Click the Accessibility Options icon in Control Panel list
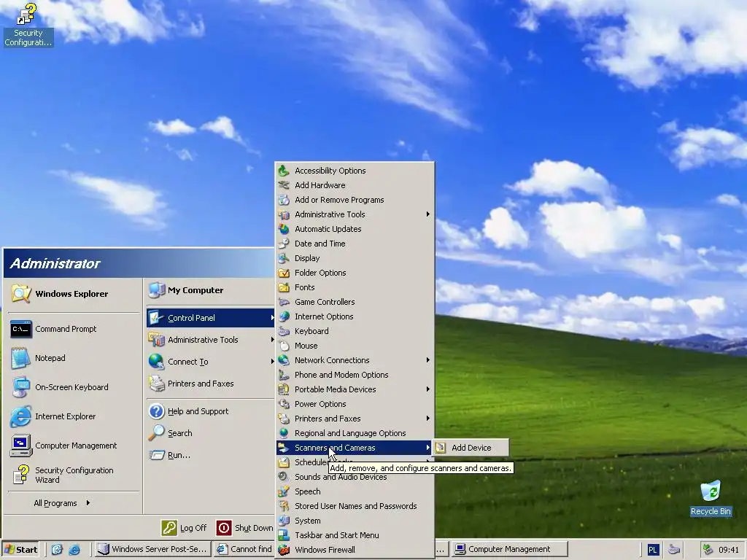This screenshot has width=747, height=560. pos(284,171)
